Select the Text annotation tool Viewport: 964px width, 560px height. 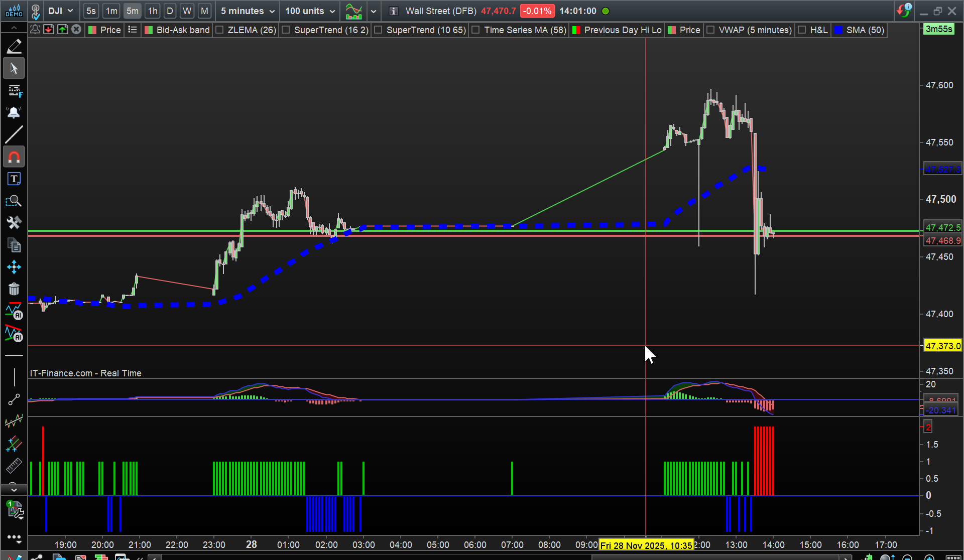14,179
